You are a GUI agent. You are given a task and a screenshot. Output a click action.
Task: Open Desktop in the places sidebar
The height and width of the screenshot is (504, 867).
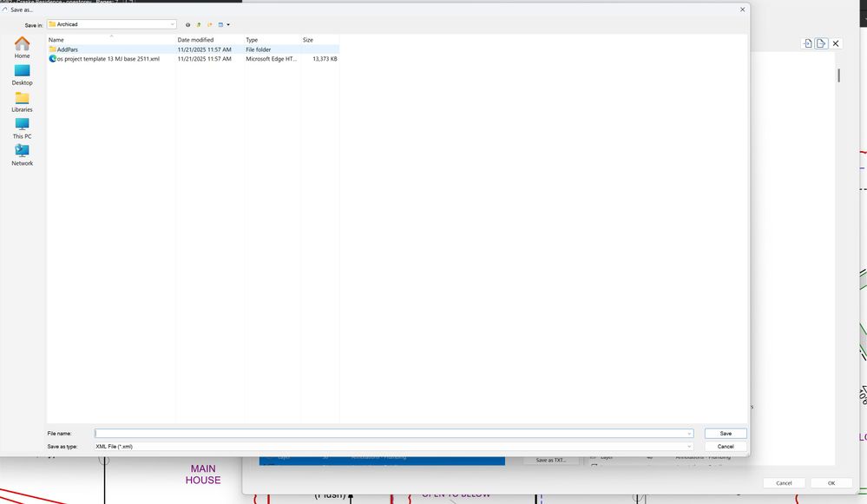click(22, 75)
